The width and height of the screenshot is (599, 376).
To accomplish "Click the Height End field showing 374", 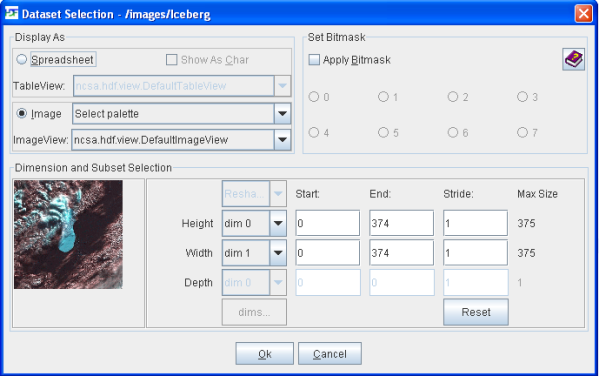I will [x=401, y=223].
